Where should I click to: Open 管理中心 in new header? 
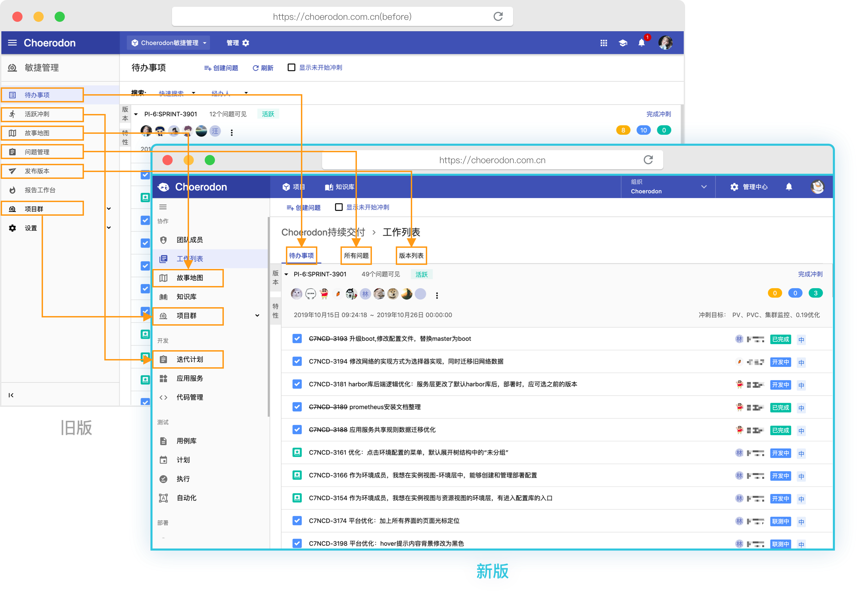click(749, 187)
